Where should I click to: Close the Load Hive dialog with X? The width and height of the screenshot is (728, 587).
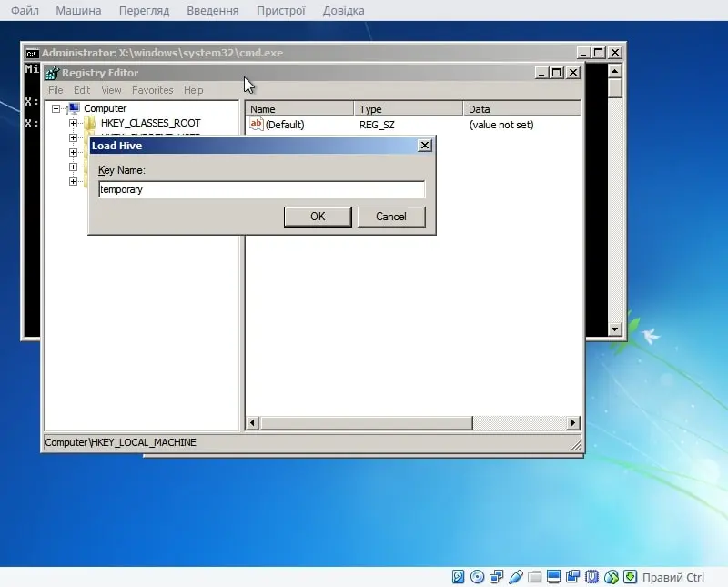(x=424, y=146)
